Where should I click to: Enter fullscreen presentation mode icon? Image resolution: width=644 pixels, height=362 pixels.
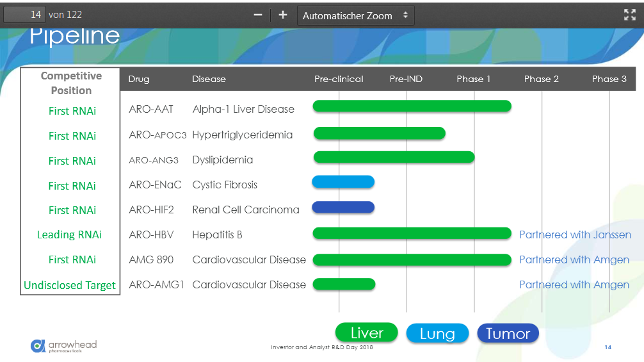tap(630, 15)
